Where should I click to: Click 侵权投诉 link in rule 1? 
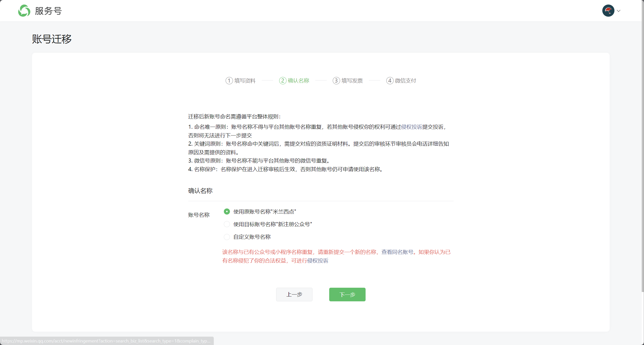click(x=412, y=127)
